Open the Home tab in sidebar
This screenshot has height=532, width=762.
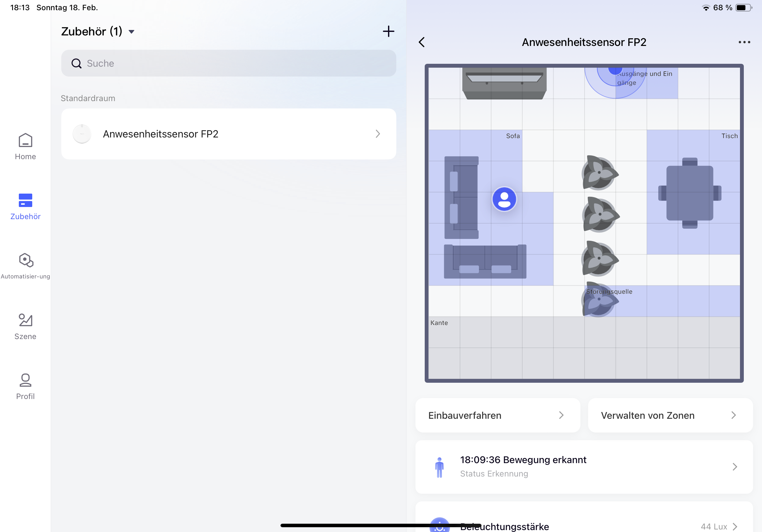(25, 147)
